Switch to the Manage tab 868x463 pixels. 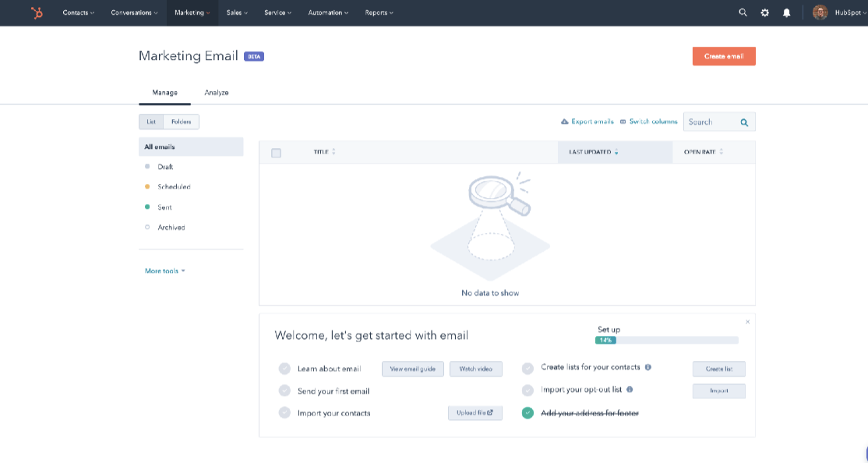pyautogui.click(x=164, y=93)
